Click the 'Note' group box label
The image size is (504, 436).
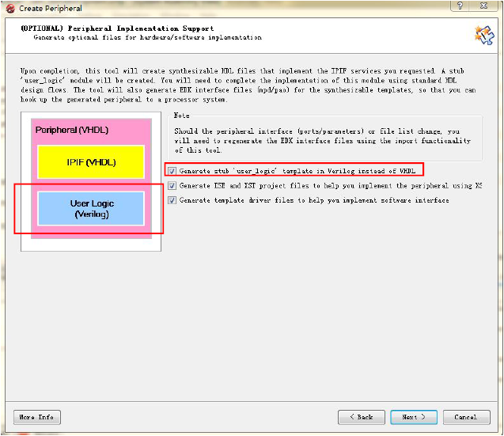coord(181,116)
